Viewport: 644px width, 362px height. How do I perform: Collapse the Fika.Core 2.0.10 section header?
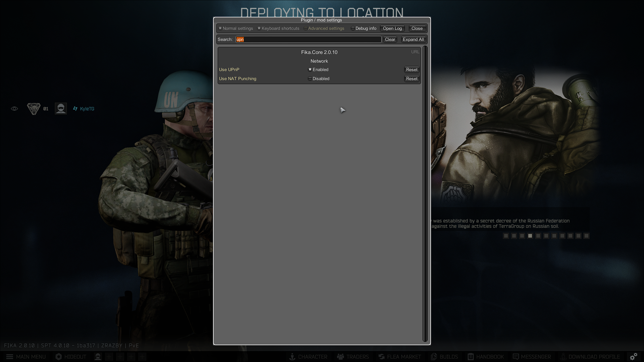coord(319,52)
